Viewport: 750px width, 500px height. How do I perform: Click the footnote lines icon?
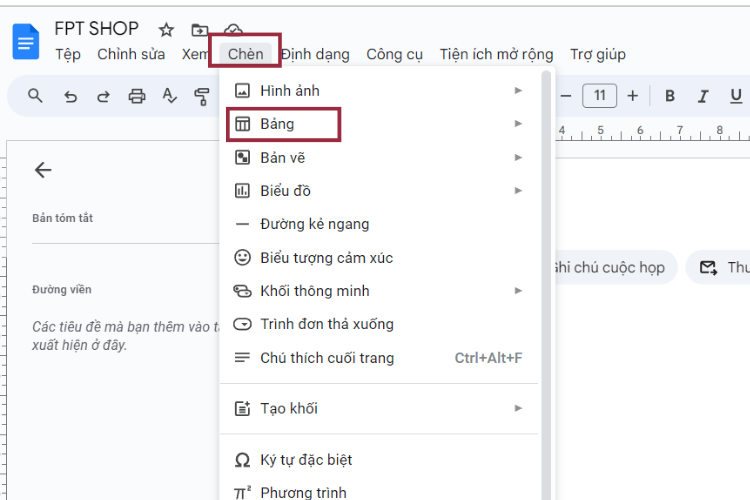(242, 357)
